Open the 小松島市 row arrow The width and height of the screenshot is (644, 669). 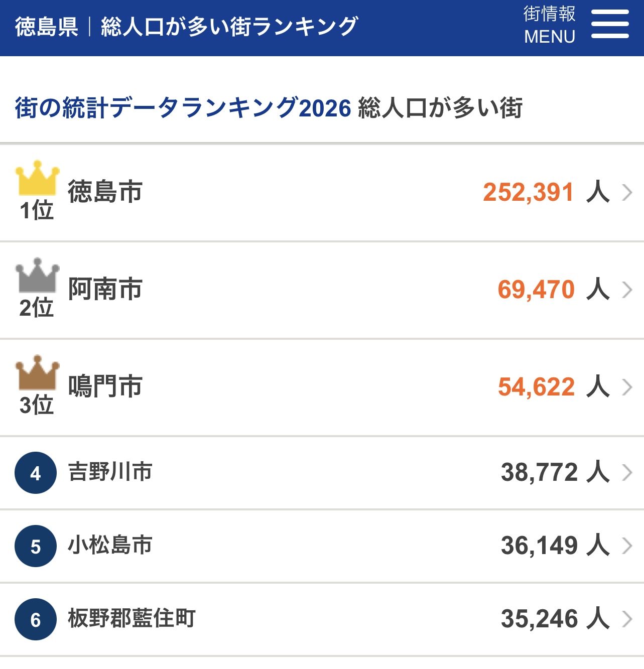pos(627,546)
